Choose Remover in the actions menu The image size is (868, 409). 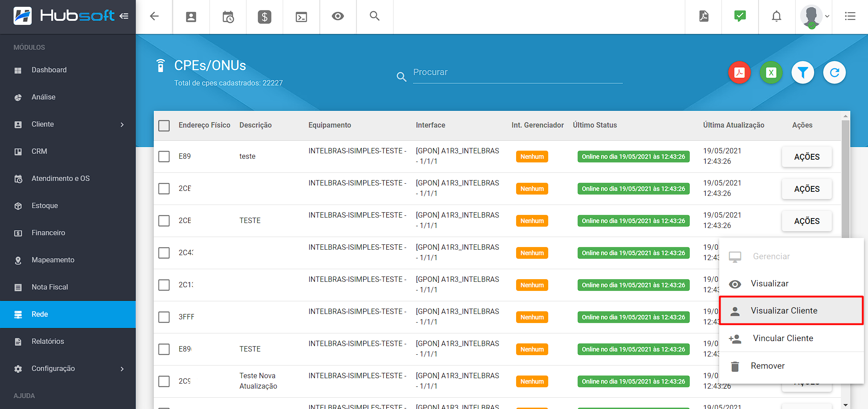792,366
